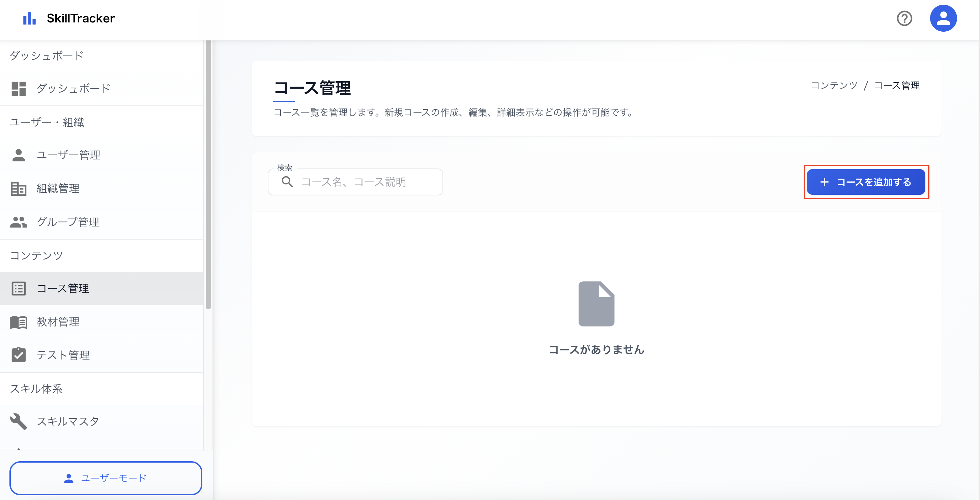Open the help question mark icon
Viewport: 980px width, 500px height.
click(x=904, y=18)
